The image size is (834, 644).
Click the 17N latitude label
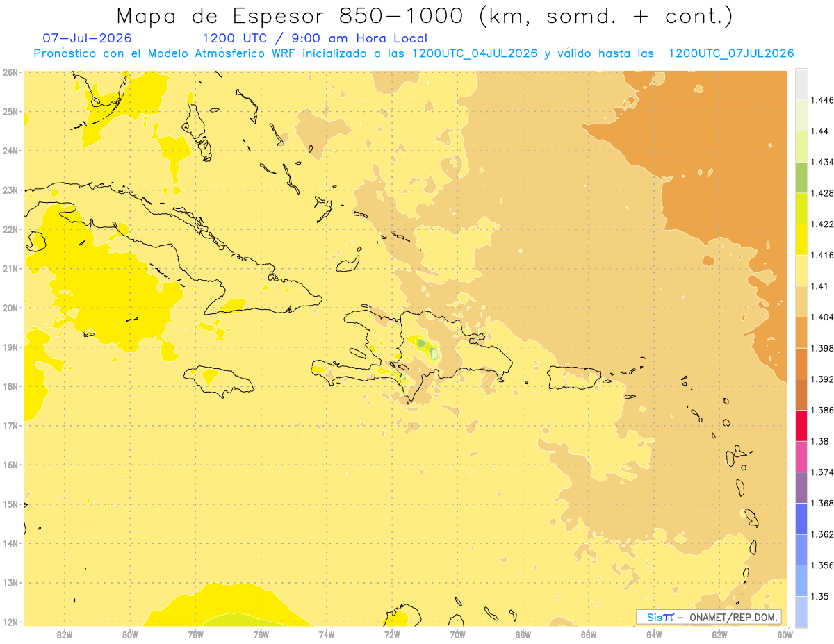(10, 425)
